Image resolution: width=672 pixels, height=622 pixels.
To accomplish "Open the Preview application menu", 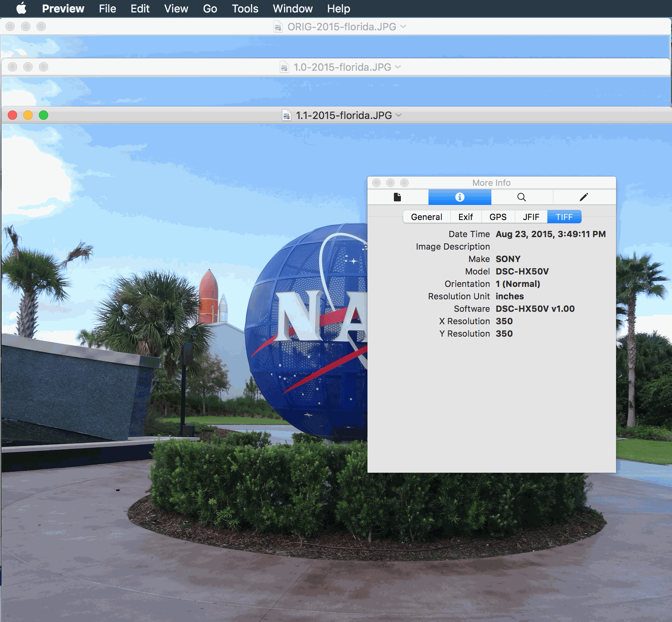I will pos(63,9).
